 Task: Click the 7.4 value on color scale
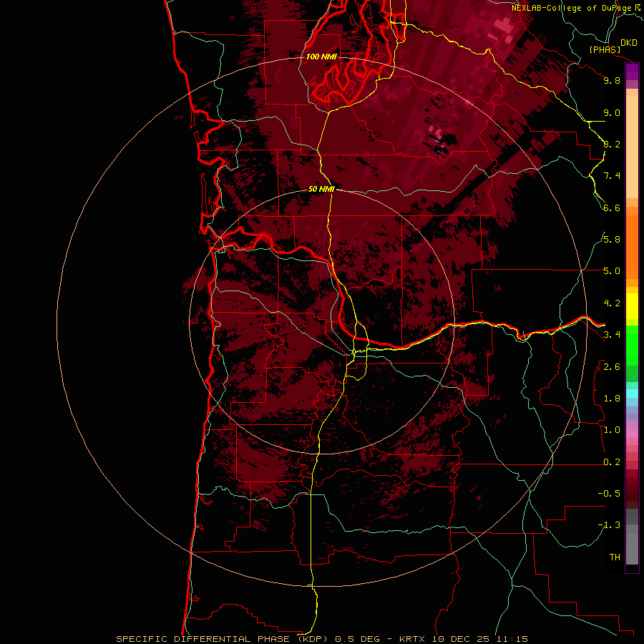[612, 176]
